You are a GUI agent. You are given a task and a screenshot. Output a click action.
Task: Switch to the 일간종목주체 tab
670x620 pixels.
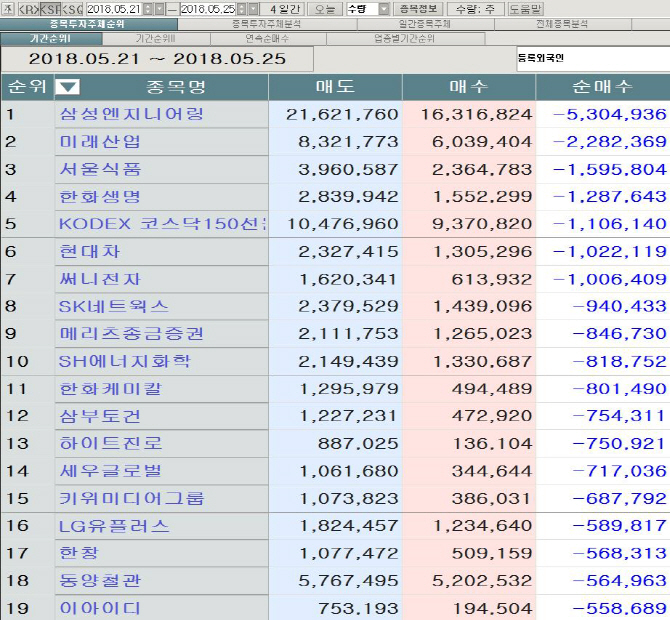point(425,24)
